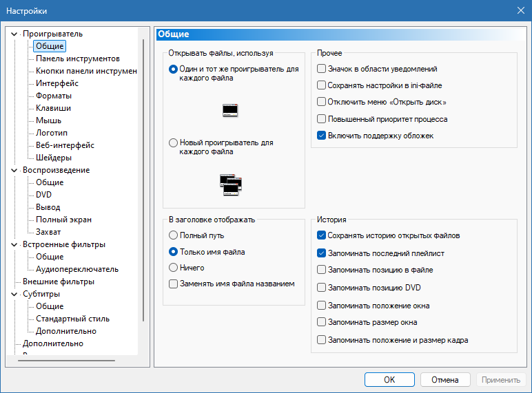This screenshot has width=532, height=393.
Task: Disable 'Запоминать последний плейлист'
Action: (x=321, y=253)
